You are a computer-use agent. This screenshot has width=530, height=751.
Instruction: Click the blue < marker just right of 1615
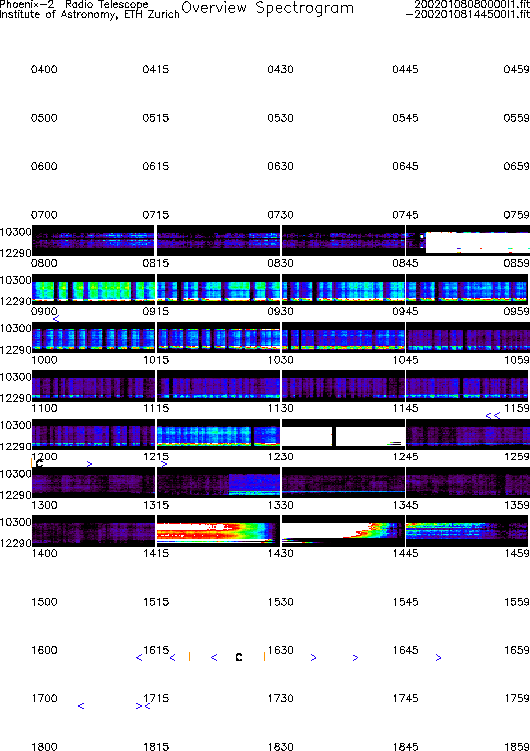[172, 658]
